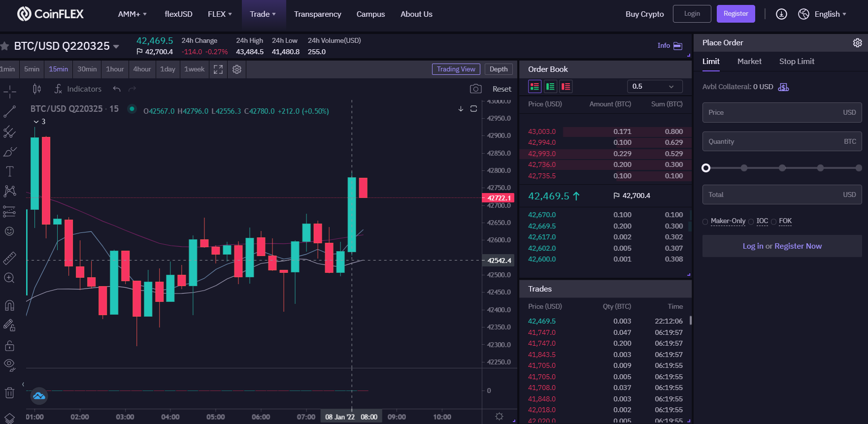Screen dimensions: 868x424
Task: Open the flexUSD page
Action: [178, 14]
